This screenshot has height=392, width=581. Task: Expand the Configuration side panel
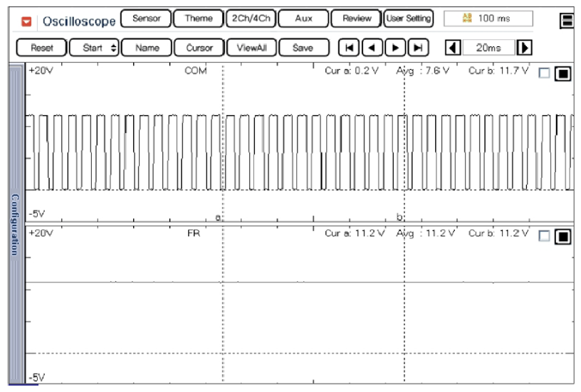tap(15, 224)
